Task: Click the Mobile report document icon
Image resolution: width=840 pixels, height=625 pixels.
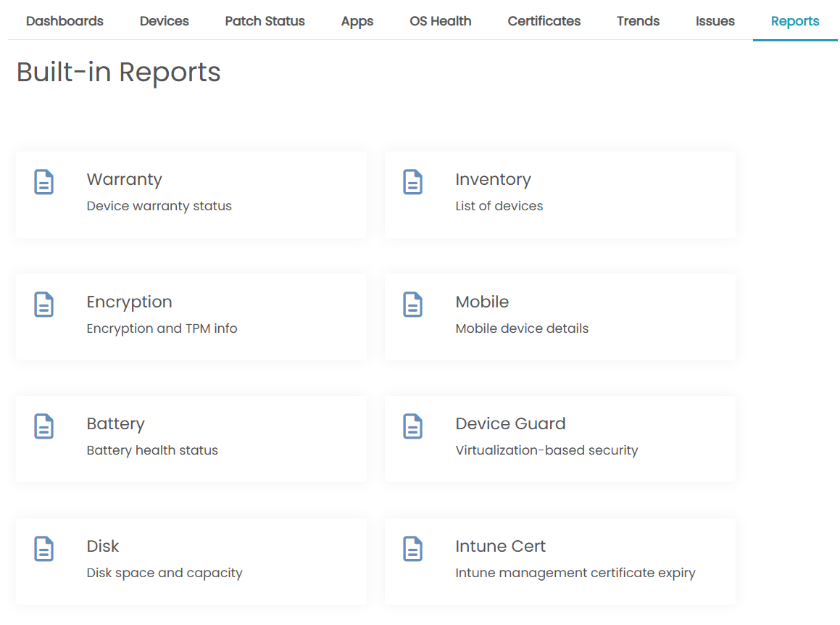Action: point(412,305)
